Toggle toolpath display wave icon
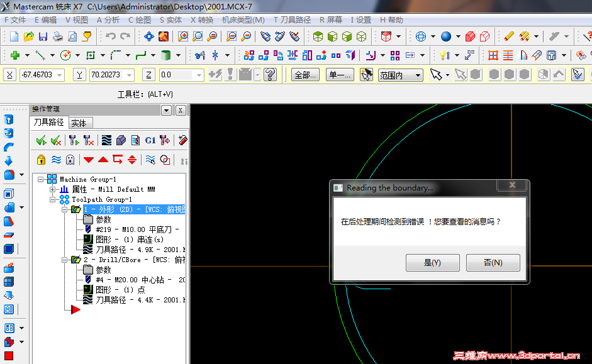Screen dimensions: 592x364 56,160
